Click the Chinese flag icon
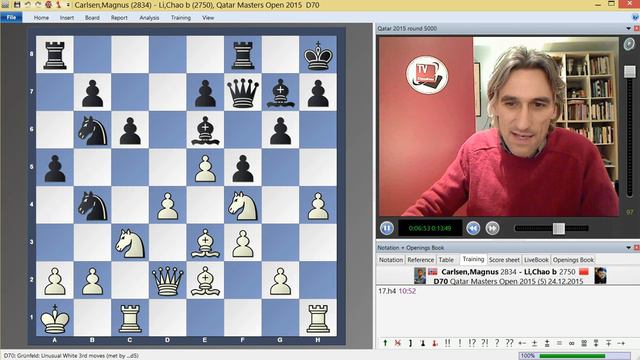Screen dimensions: 640x360 click(x=584, y=271)
